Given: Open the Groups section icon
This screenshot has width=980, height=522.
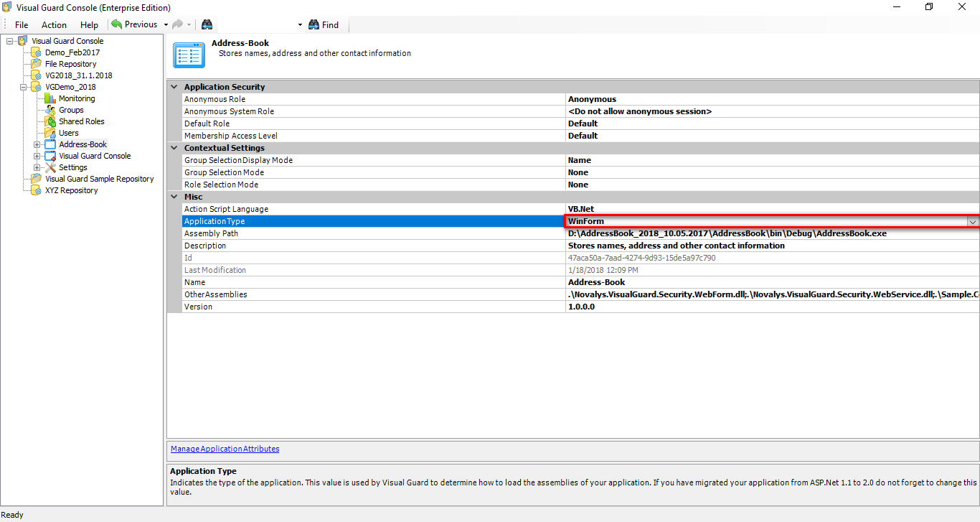Looking at the screenshot, I should pyautogui.click(x=51, y=110).
